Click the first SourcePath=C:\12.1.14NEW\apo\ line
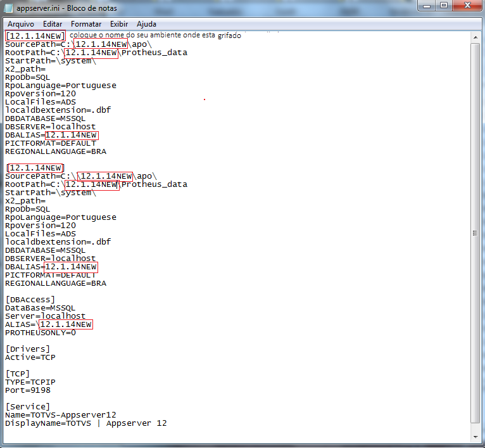The height and width of the screenshot is (448, 485). pos(79,44)
